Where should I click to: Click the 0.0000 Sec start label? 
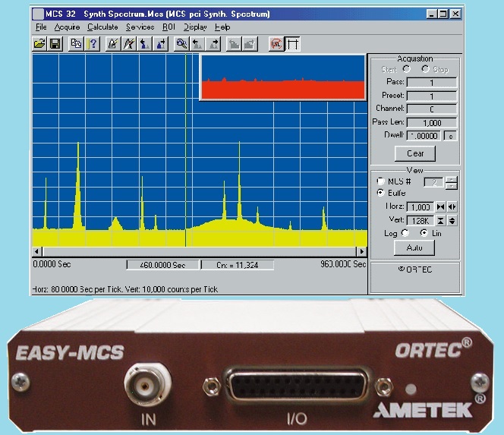click(52, 264)
